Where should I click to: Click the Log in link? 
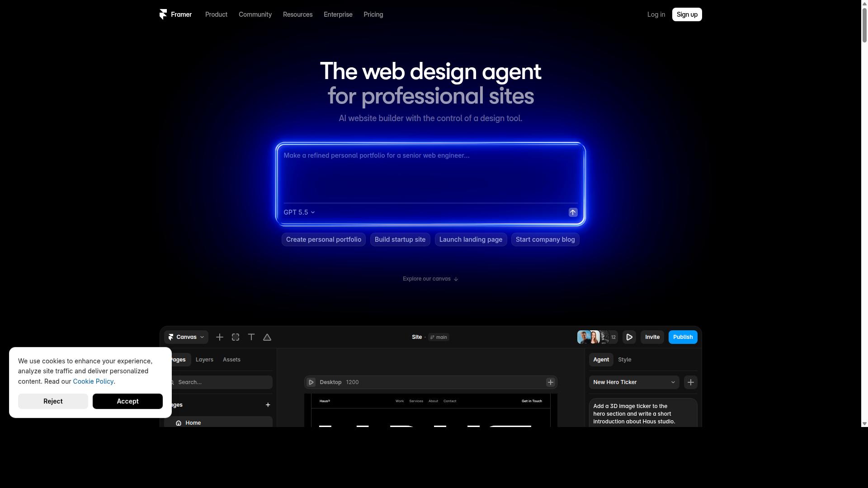click(656, 14)
